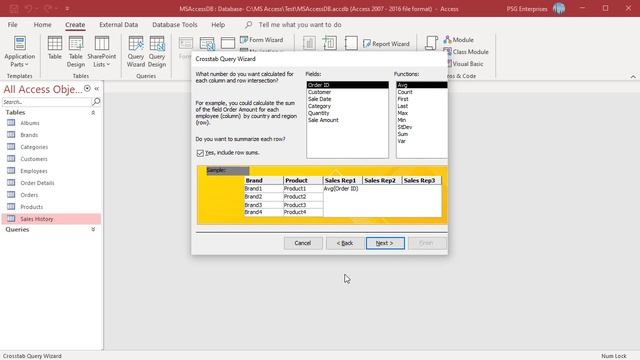Choose the Last function

point(422,106)
